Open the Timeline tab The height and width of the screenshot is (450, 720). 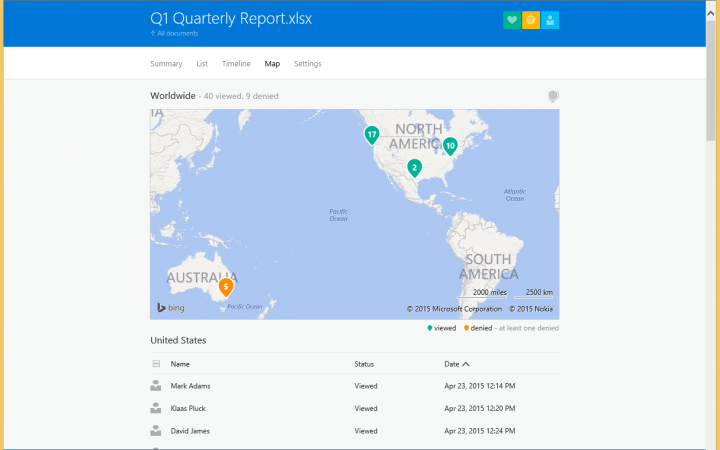pyautogui.click(x=236, y=64)
